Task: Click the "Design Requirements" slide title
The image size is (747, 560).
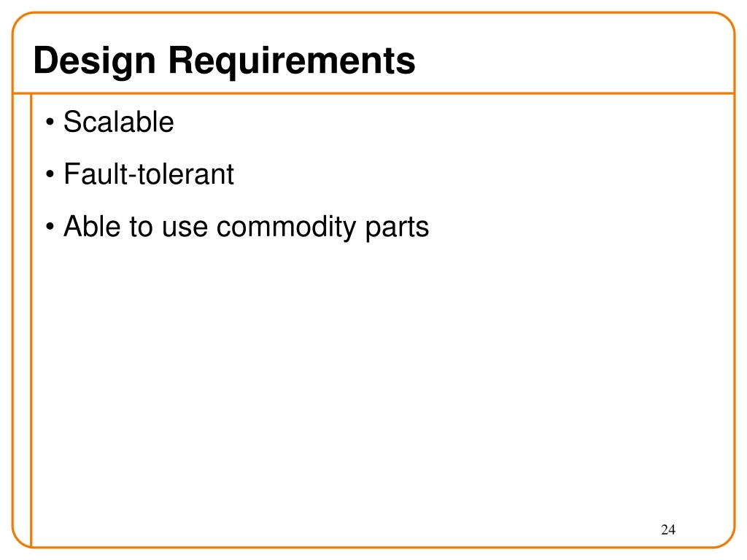Action: pos(225,61)
